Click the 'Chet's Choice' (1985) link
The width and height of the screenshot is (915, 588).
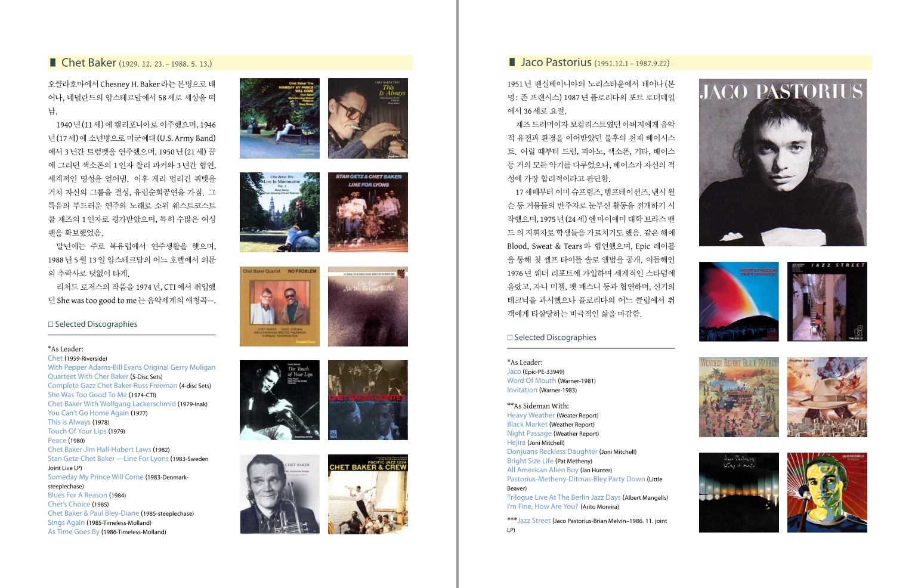pyautogui.click(x=69, y=504)
